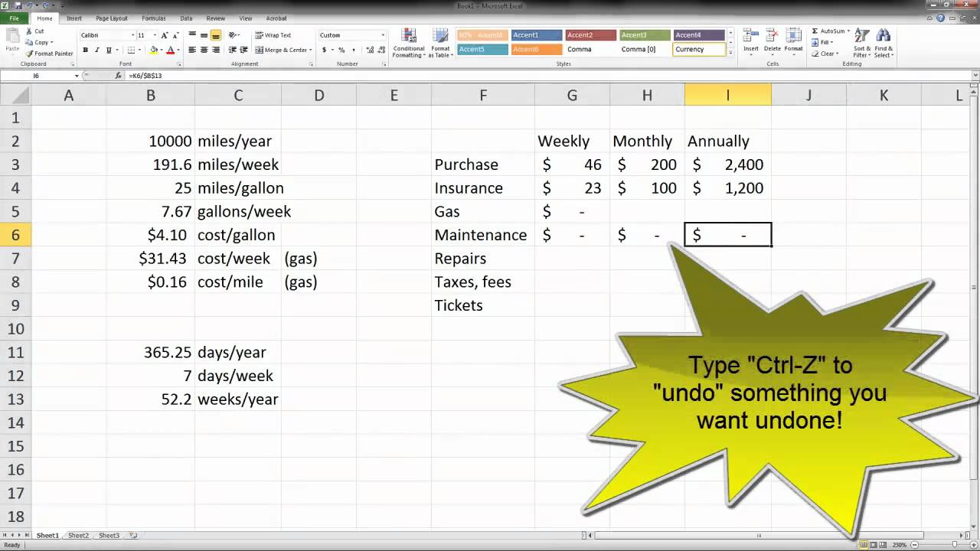
Task: Switch to the Page Layout tab
Action: (112, 18)
